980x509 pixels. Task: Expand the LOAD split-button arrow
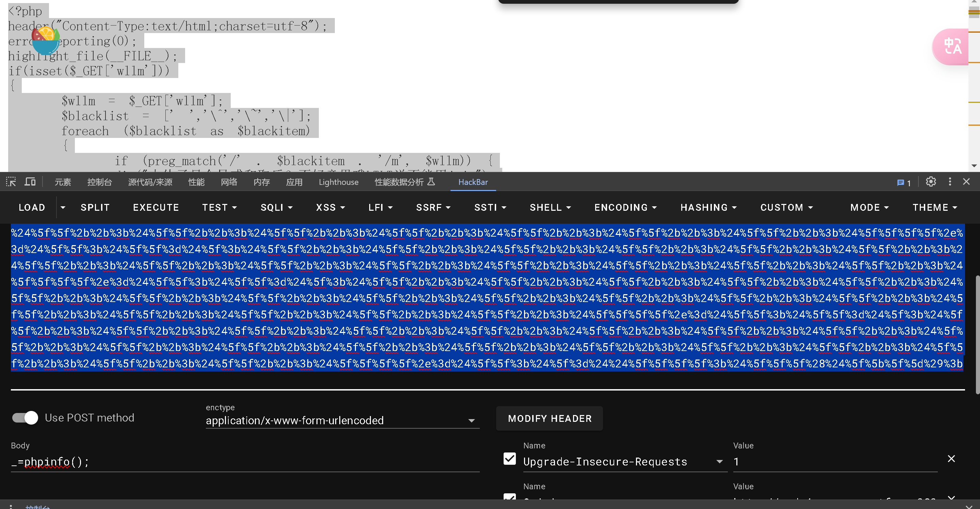pos(63,207)
